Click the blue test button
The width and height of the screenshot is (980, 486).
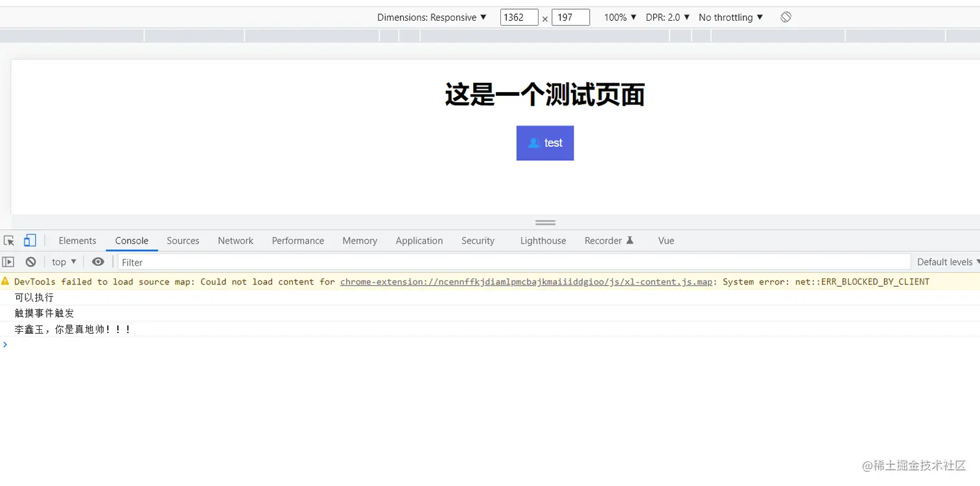pyautogui.click(x=545, y=143)
